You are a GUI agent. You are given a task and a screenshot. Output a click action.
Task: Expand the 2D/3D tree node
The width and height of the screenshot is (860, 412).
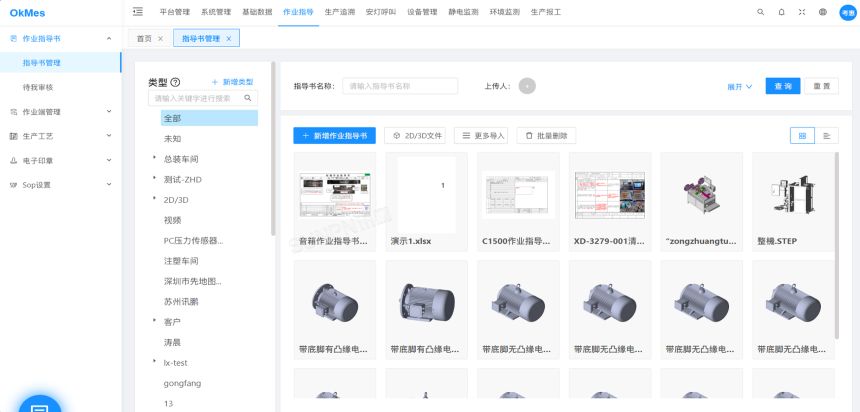tap(154, 198)
